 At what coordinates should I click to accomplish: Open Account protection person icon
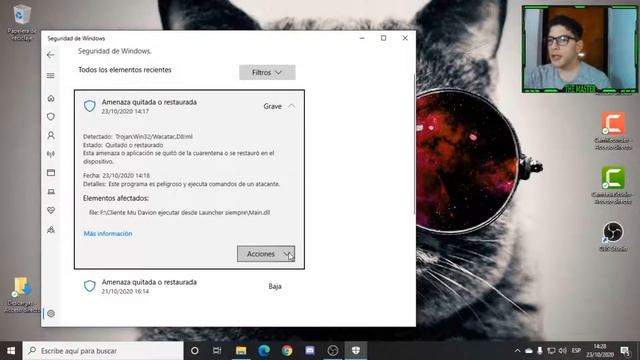pyautogui.click(x=51, y=135)
